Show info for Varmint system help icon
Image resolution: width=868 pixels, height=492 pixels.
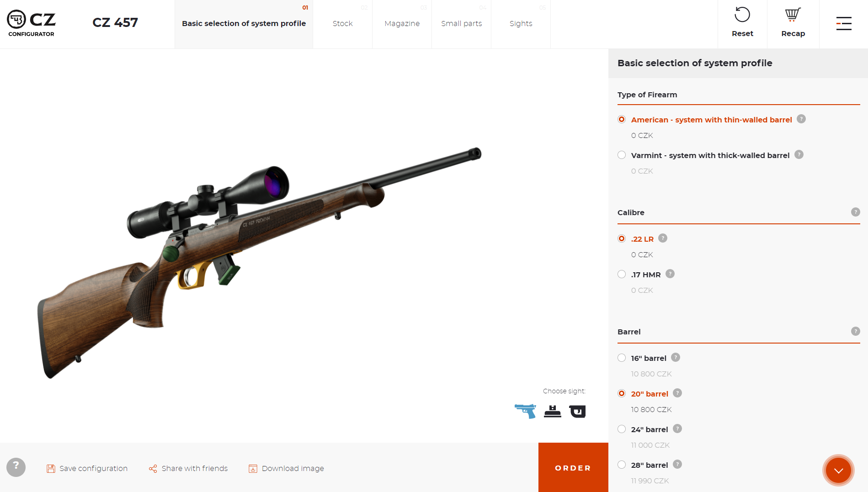click(799, 154)
